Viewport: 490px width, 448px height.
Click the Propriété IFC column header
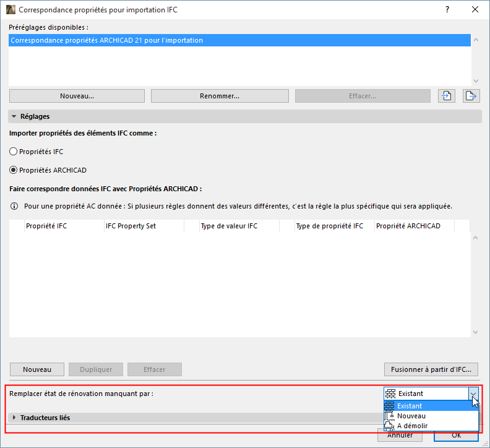pos(64,226)
